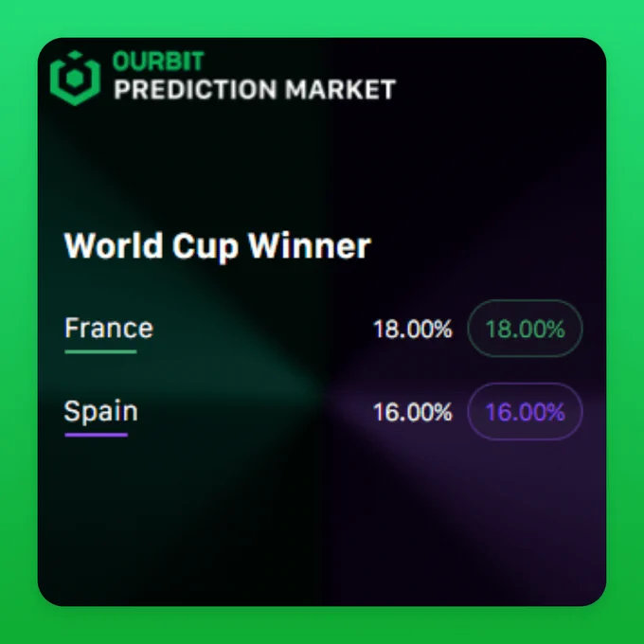Click the green OURBIT brand name
The height and width of the screenshot is (644, 644).
(x=158, y=62)
